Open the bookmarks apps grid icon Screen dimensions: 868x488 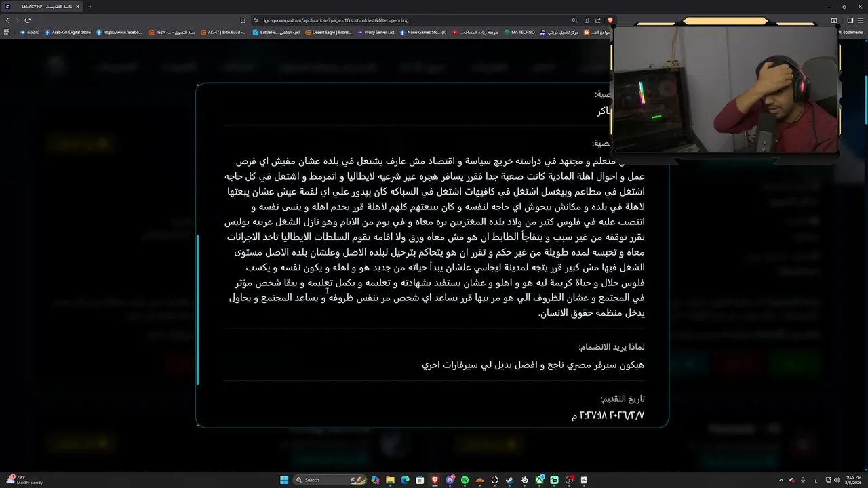[x=7, y=32]
